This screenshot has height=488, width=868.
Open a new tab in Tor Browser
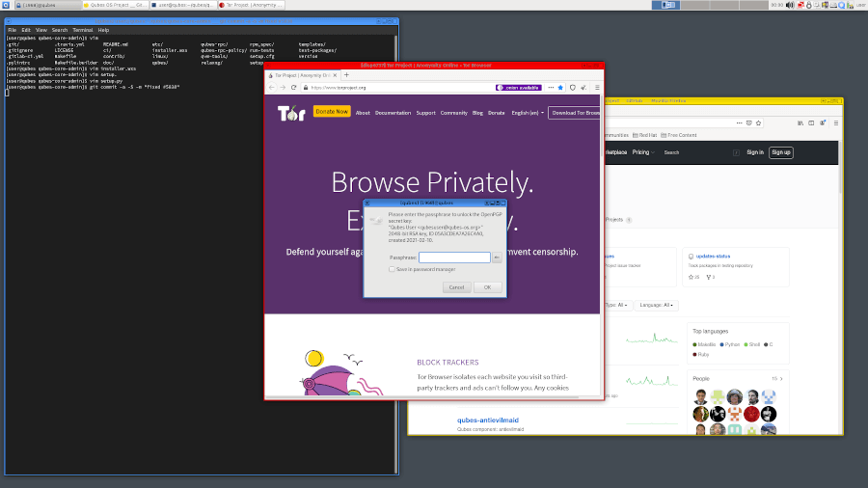(346, 75)
